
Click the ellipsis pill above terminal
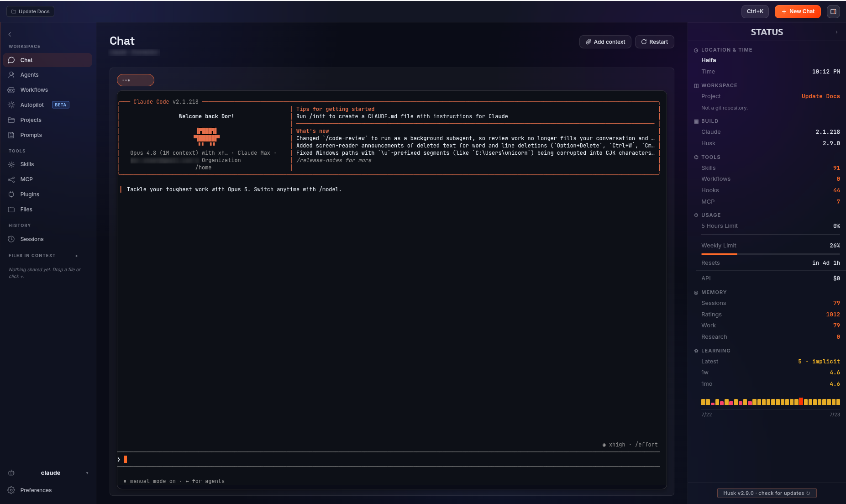tap(136, 80)
